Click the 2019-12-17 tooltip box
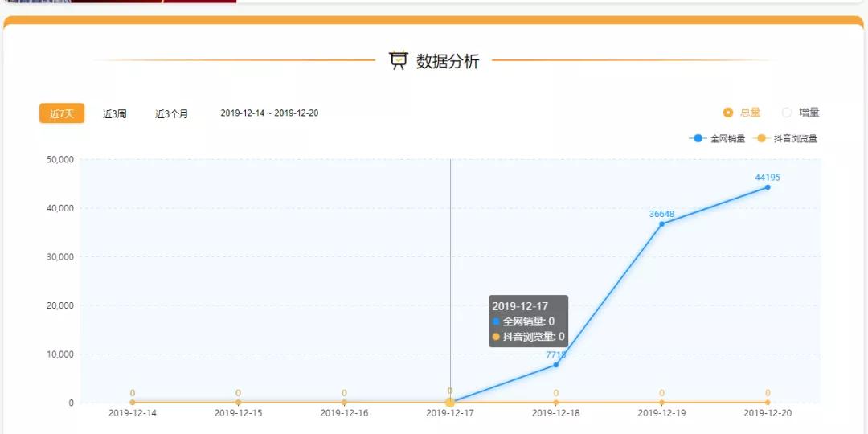The width and height of the screenshot is (868, 434). (529, 321)
